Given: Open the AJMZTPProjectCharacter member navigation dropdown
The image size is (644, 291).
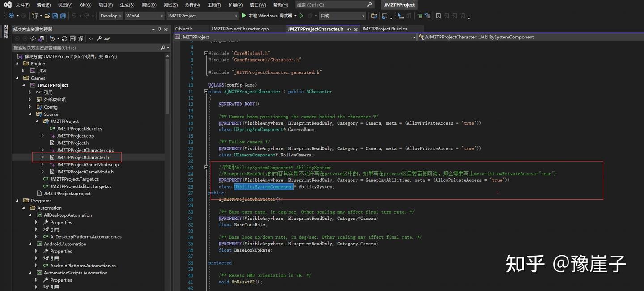Looking at the screenshot, I should tap(530, 37).
